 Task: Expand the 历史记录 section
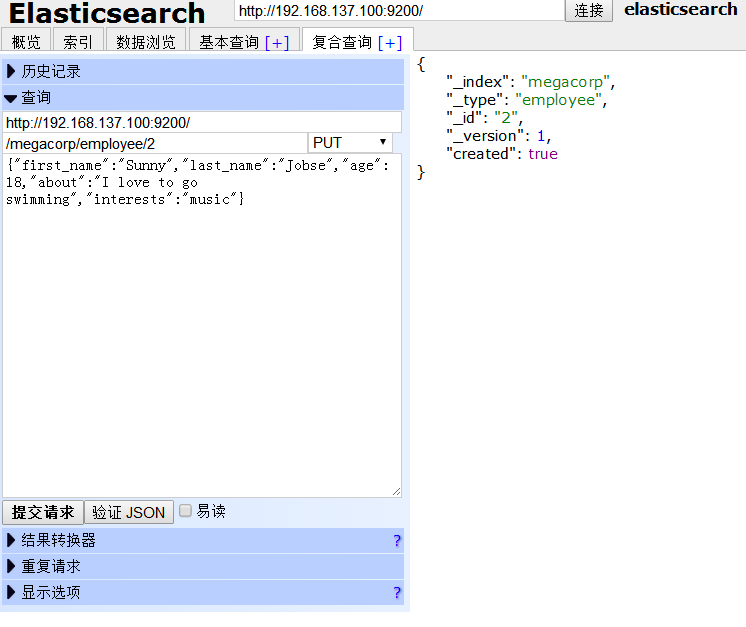pyautogui.click(x=203, y=71)
